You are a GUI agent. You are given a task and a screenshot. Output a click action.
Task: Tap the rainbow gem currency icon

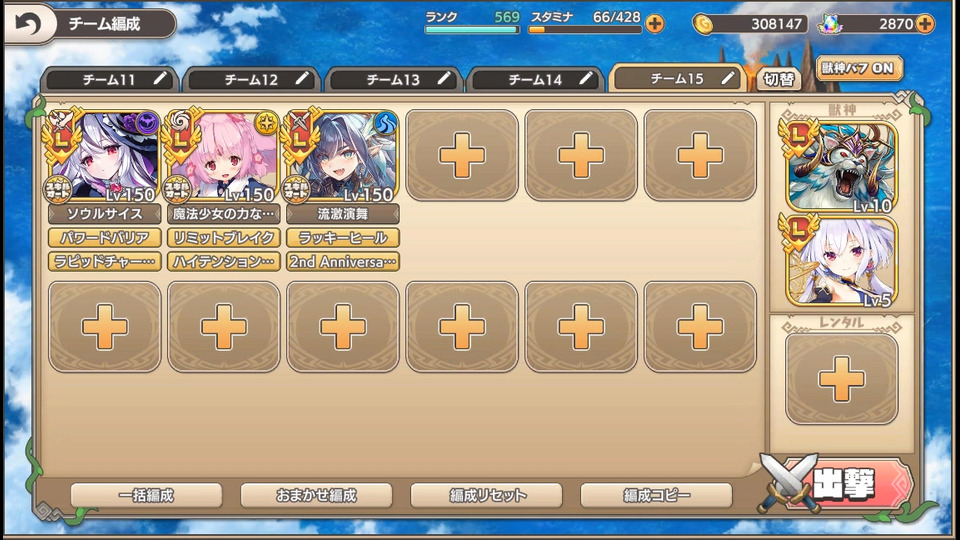pos(830,24)
